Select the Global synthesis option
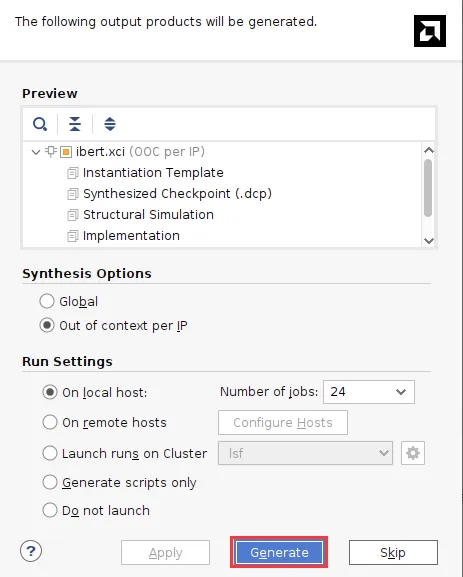The width and height of the screenshot is (463, 577). (47, 301)
